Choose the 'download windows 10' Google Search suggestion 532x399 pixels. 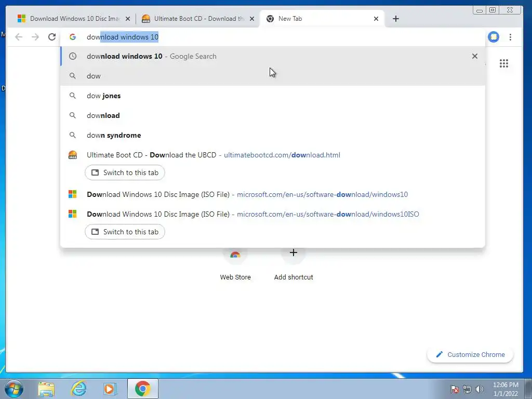tap(272, 56)
